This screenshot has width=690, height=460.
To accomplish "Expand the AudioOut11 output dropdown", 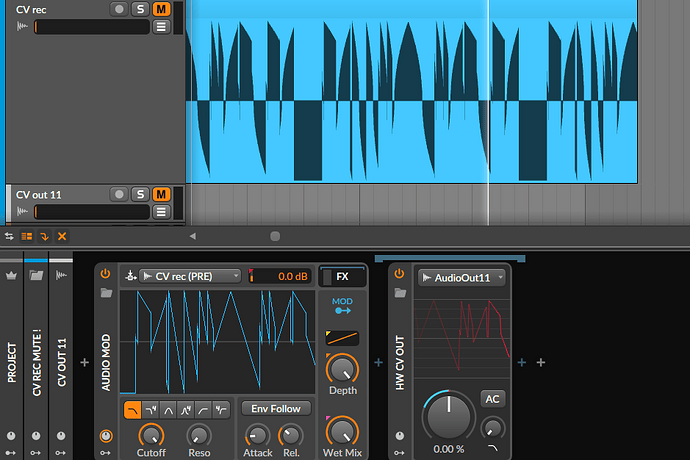I will (462, 276).
